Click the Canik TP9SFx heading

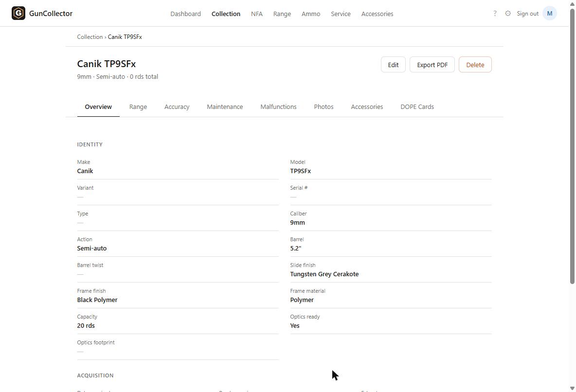[x=107, y=64]
